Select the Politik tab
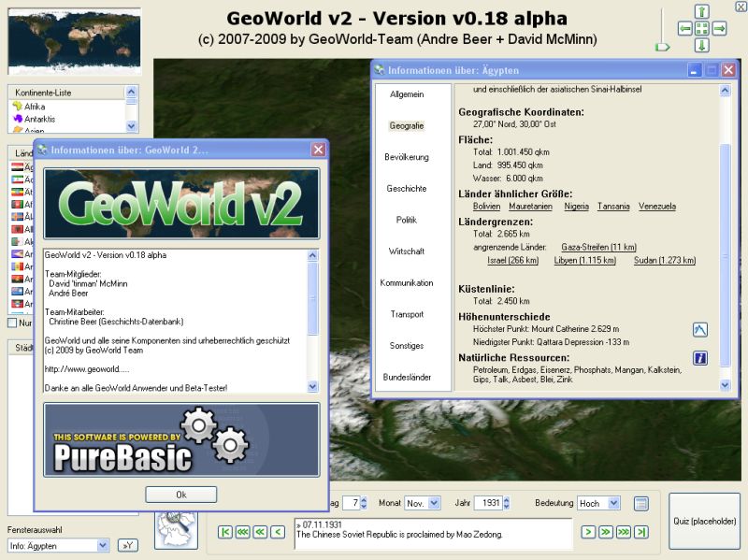Screen dimensions: 748x560 407,220
